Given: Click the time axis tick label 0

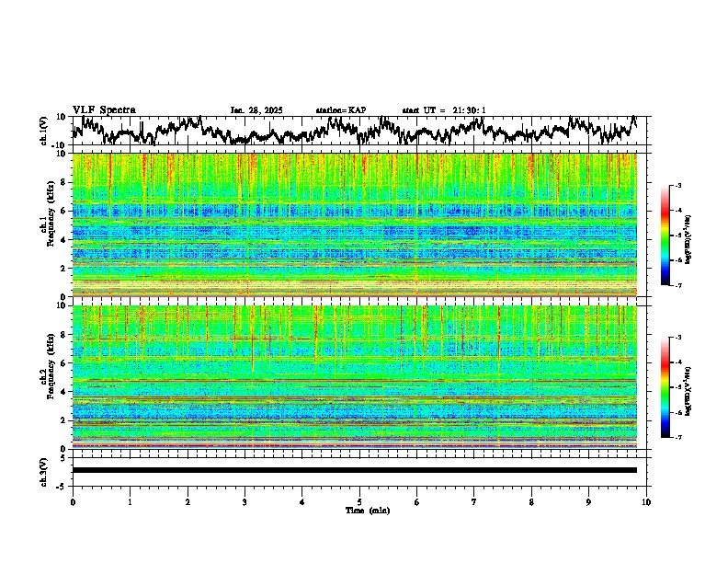Looking at the screenshot, I should [73, 502].
